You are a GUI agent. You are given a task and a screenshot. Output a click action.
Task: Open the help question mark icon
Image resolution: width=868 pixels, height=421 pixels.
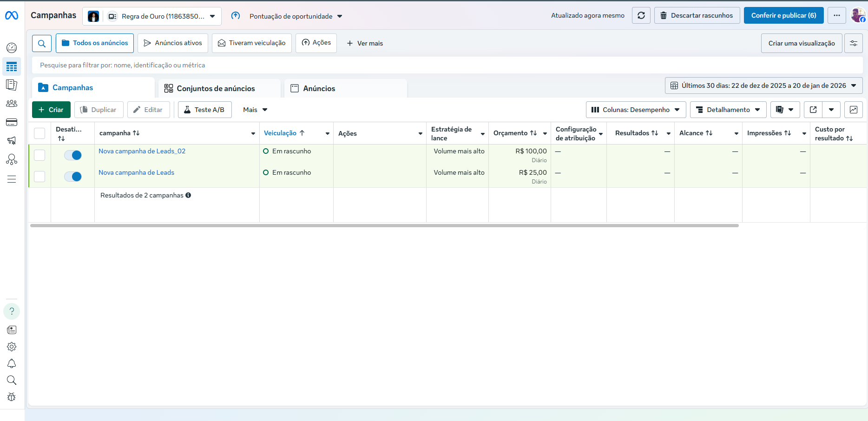pyautogui.click(x=12, y=311)
